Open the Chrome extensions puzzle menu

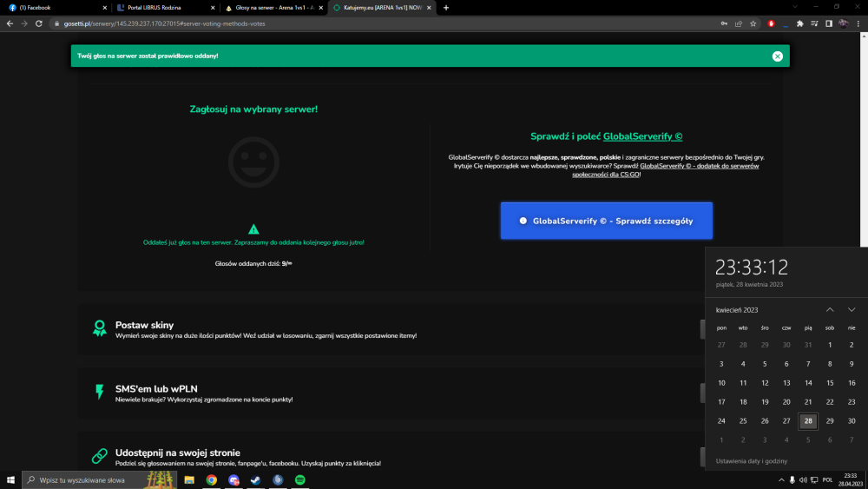(x=800, y=23)
